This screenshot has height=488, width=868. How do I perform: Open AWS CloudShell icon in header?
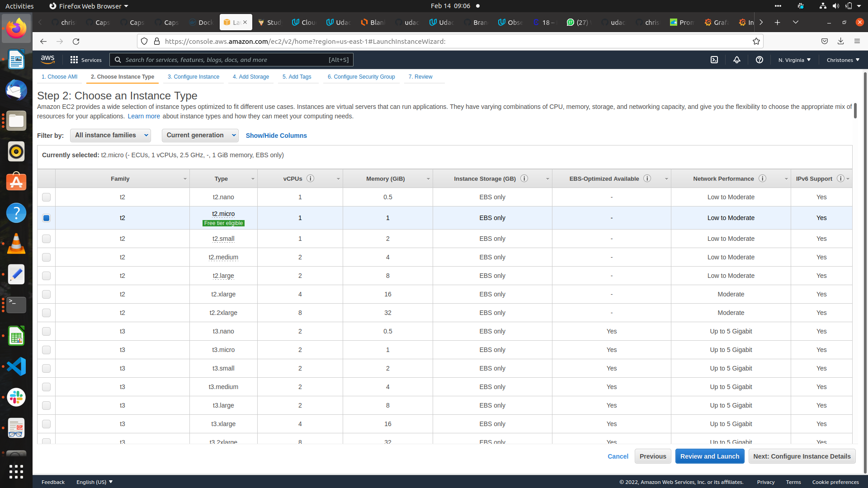714,60
